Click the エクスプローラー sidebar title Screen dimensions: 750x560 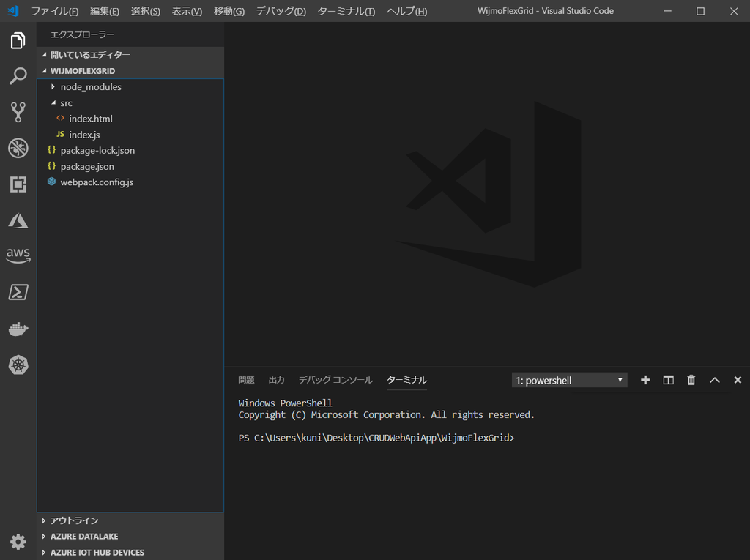point(82,34)
